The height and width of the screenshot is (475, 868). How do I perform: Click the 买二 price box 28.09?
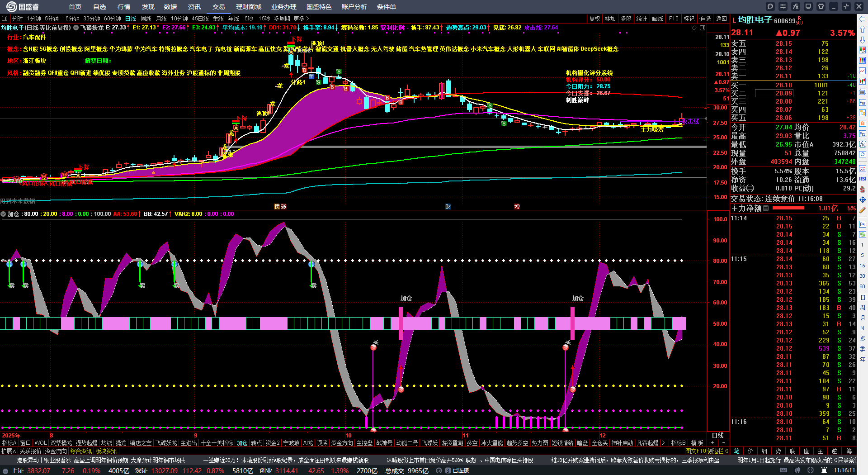click(774, 93)
